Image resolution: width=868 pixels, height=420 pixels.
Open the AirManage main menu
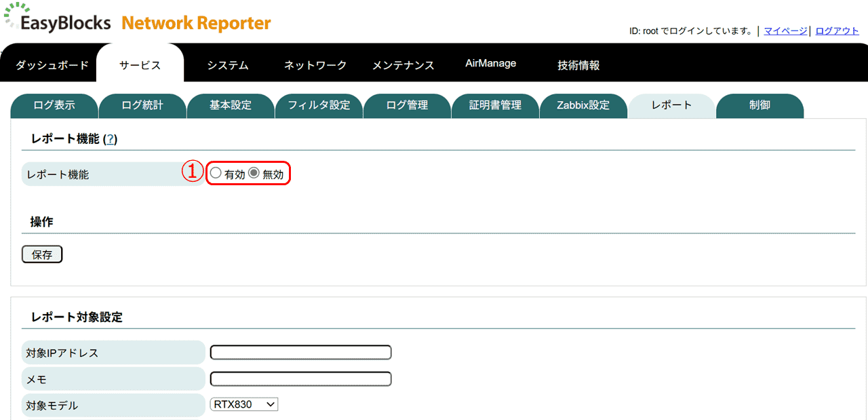click(x=491, y=63)
